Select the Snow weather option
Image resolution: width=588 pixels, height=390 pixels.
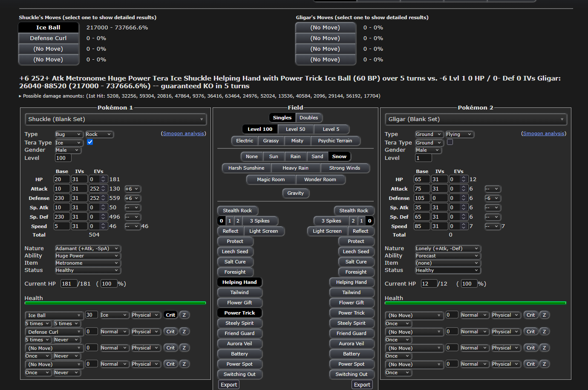point(339,156)
